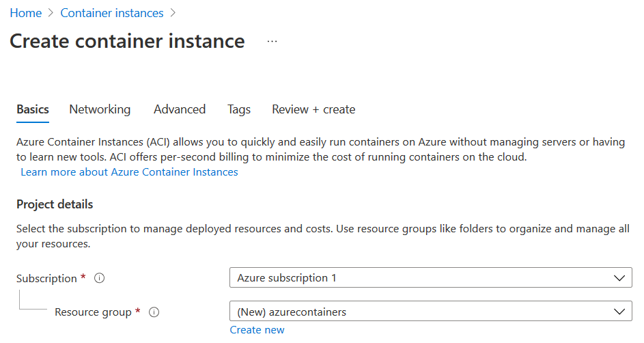Select the Basics tab
Screen dimensions: 644x343
[x=33, y=109]
